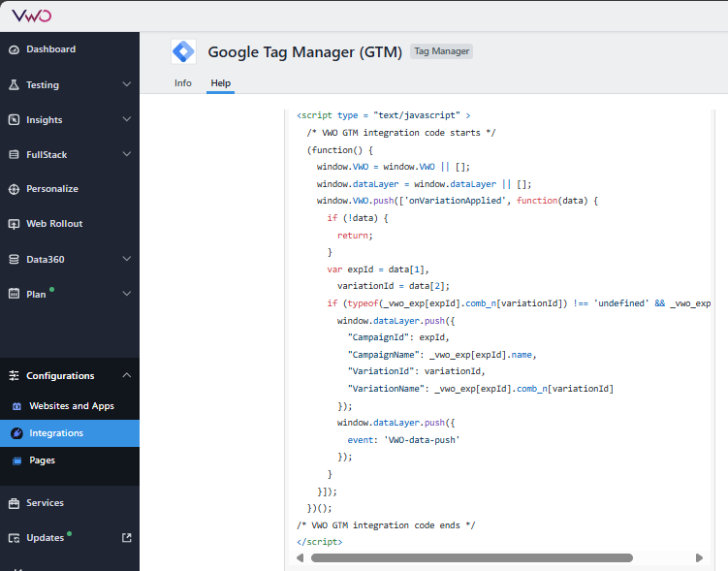The height and width of the screenshot is (571, 728).
Task: Collapse the Configurations section chevron
Action: (127, 375)
